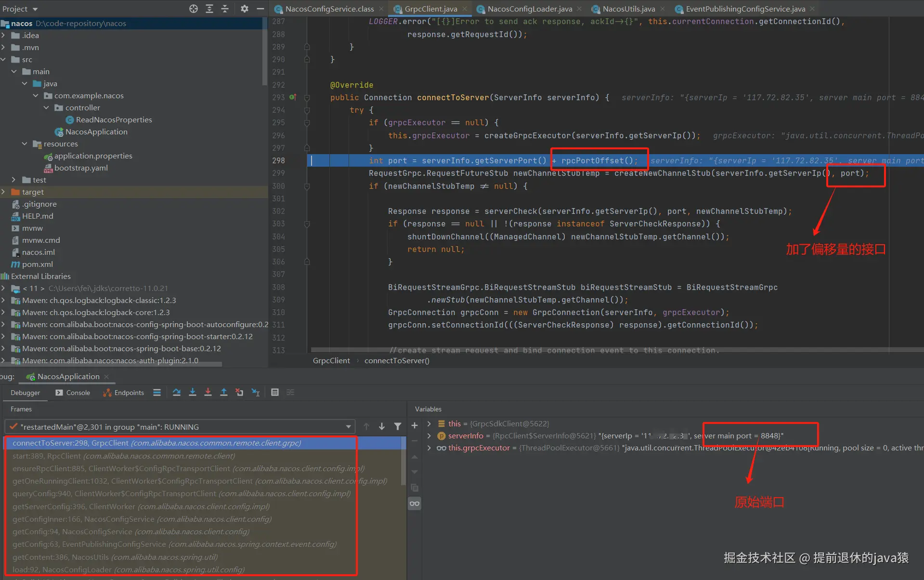Switch to EventPublishingConfigService.java tab
Screen dimensions: 924x580
pos(745,9)
